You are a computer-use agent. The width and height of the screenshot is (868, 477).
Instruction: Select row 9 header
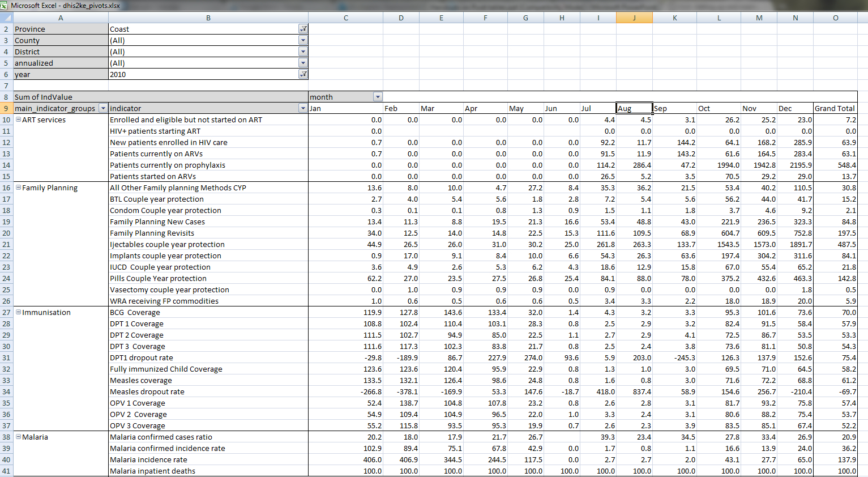[x=6, y=108]
